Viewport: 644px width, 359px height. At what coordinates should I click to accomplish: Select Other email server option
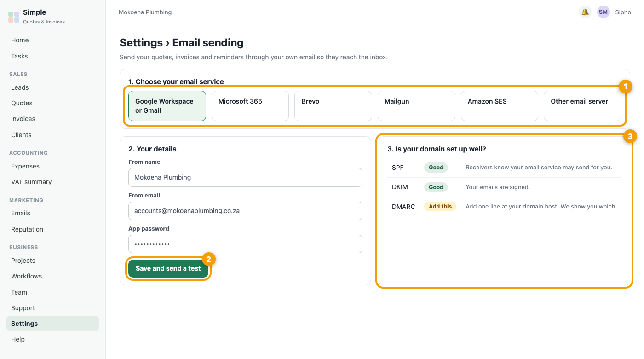pyautogui.click(x=582, y=106)
